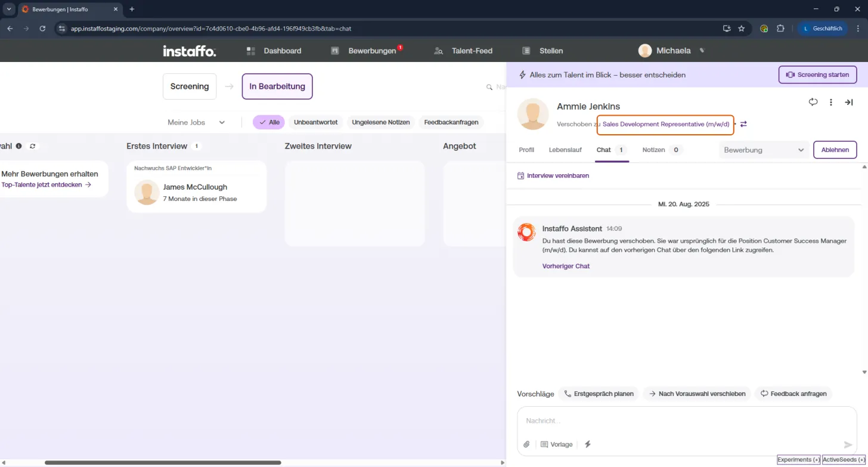Switch to the Screening stage
Screen dimensions: 868x467
point(190,86)
